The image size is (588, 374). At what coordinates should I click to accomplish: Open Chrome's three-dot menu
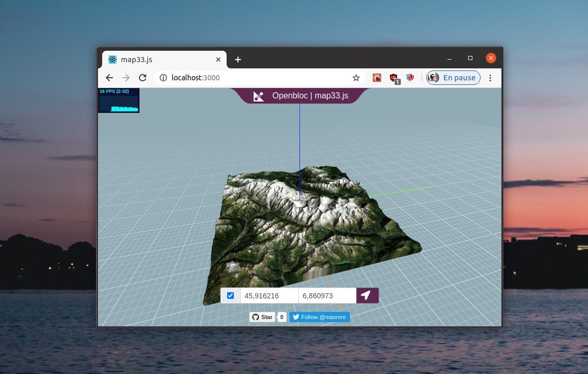tap(490, 78)
